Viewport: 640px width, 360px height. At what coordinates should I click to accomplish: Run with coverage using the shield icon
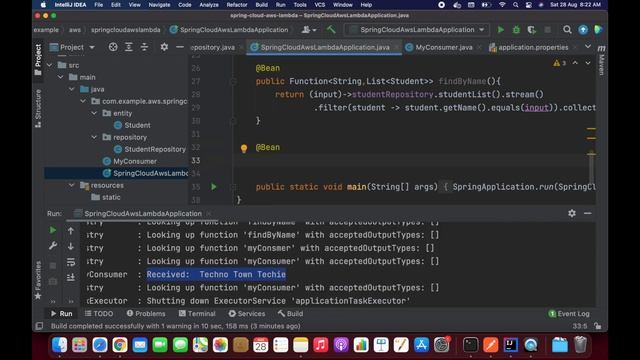(x=531, y=30)
